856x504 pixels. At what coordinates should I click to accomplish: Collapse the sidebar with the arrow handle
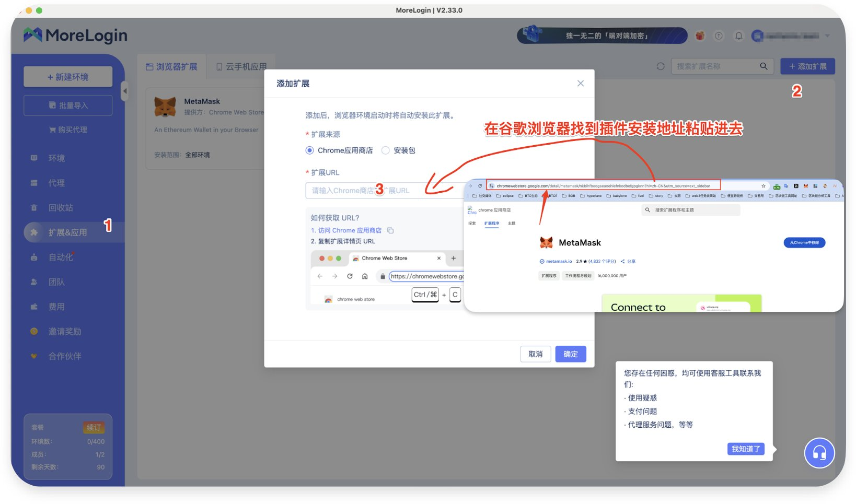click(124, 91)
